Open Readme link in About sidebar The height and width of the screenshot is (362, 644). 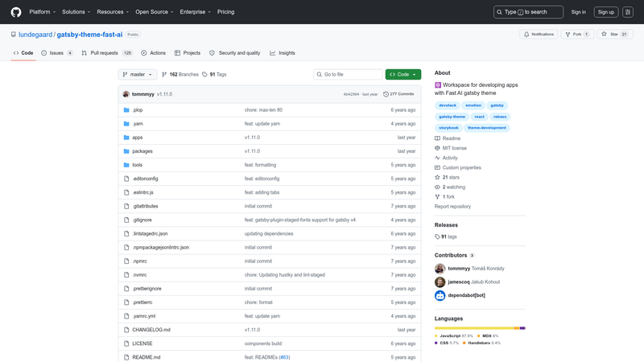448,138
